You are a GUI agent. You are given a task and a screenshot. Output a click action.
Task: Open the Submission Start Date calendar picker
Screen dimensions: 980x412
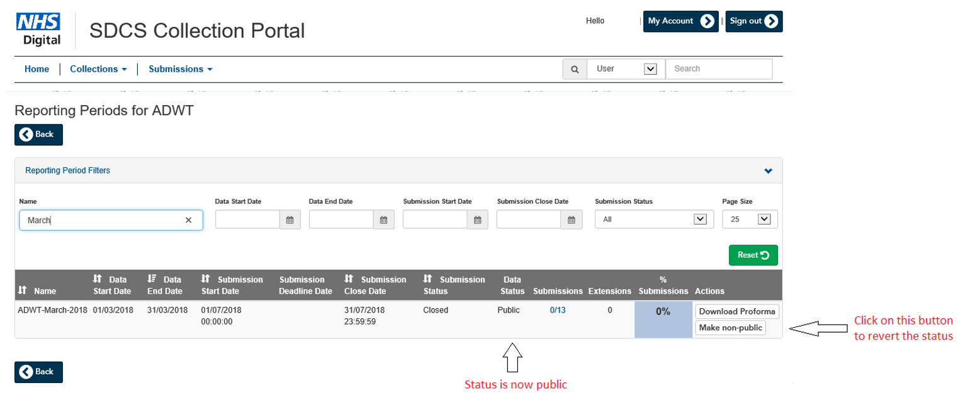click(478, 220)
